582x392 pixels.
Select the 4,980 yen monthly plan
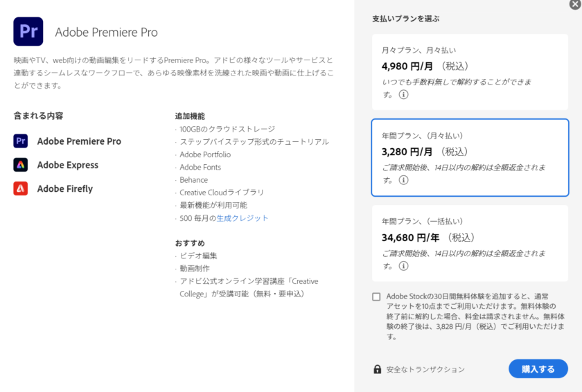click(470, 71)
